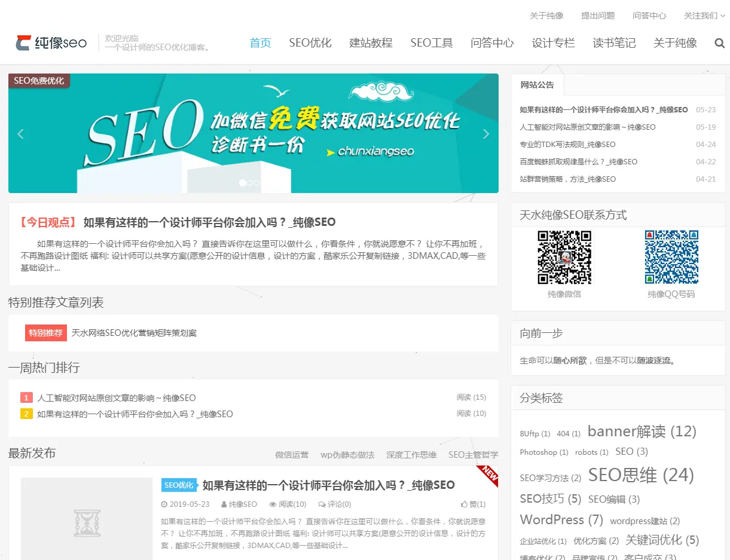The image size is (730, 560).
Task: Click the blue SEO优化 category badge
Action: click(179, 485)
